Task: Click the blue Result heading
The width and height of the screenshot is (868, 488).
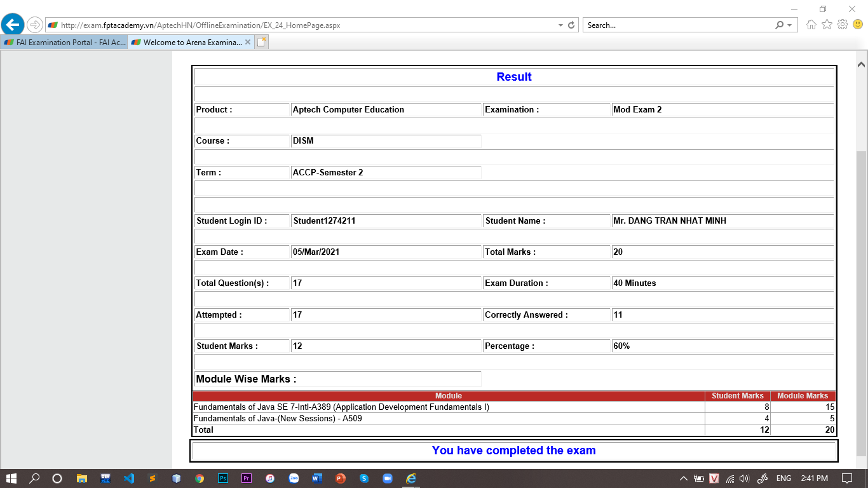Action: (x=514, y=77)
